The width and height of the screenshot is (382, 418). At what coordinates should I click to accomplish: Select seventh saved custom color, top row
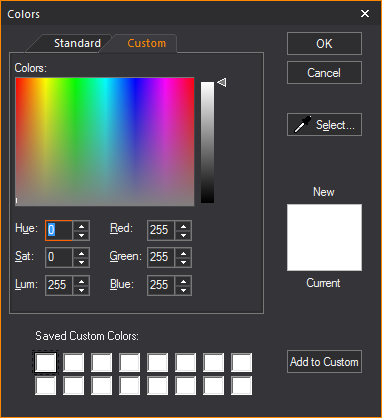pyautogui.click(x=214, y=362)
